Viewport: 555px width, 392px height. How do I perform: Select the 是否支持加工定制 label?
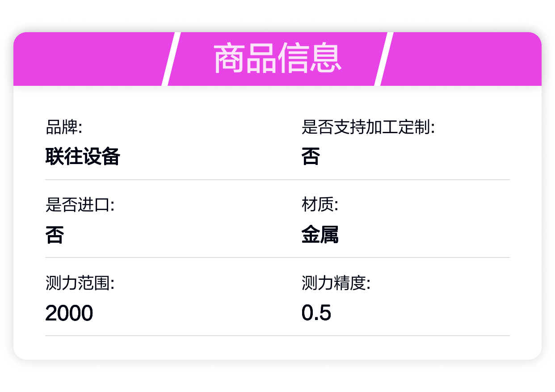[368, 128]
